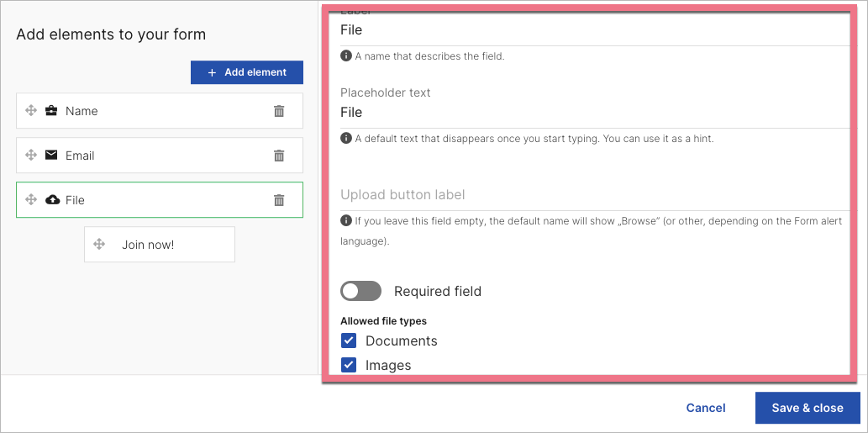Click the move icon on Join now! button
The image size is (868, 433).
[x=99, y=245]
